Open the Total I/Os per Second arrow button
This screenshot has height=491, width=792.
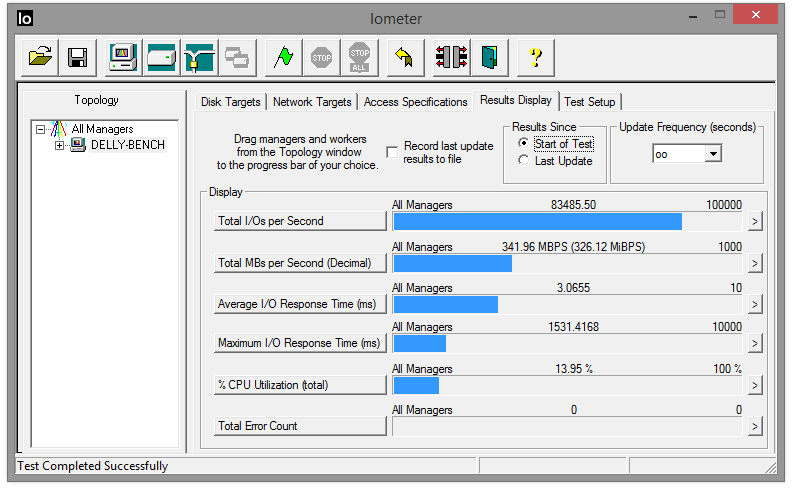click(755, 221)
